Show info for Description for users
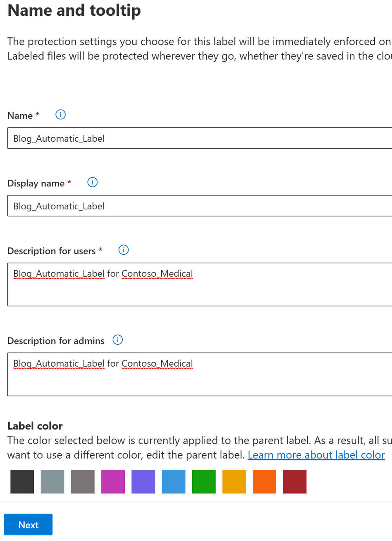Screen dimensions: 392x541 (124, 250)
